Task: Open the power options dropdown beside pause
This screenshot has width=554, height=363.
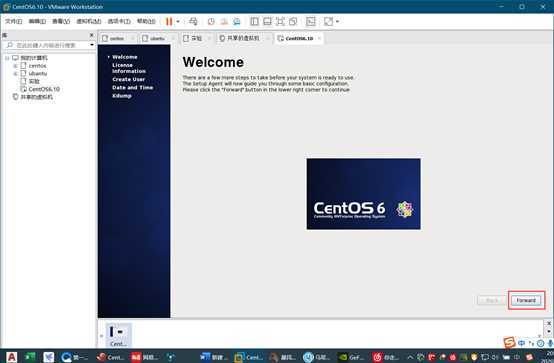Action: (178, 22)
